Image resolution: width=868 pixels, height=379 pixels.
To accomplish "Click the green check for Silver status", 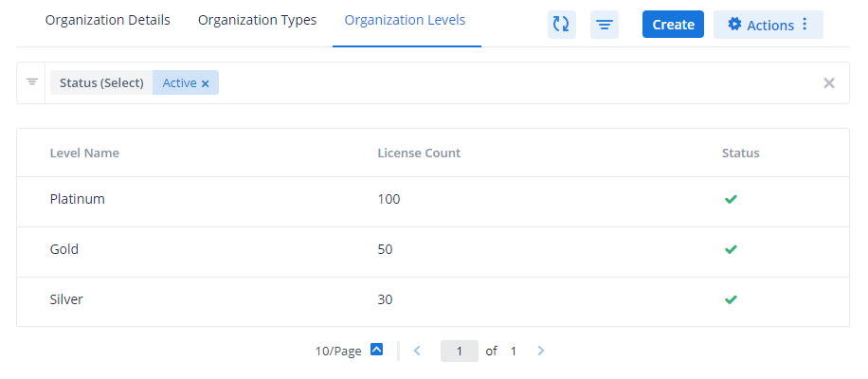I will click(x=730, y=299).
